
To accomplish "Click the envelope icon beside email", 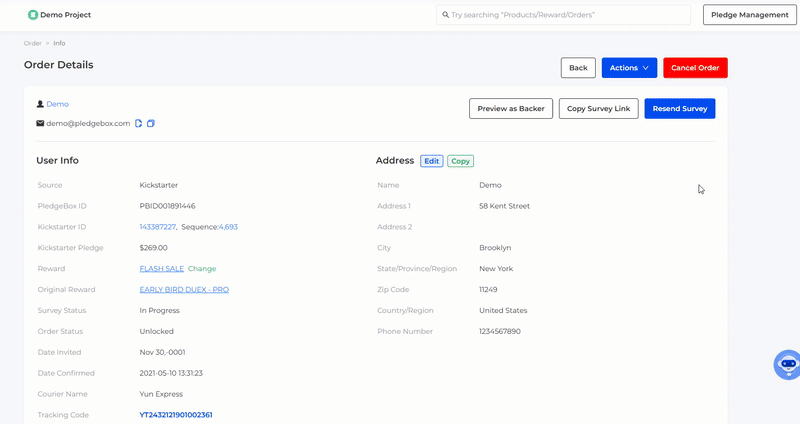I will coord(40,123).
